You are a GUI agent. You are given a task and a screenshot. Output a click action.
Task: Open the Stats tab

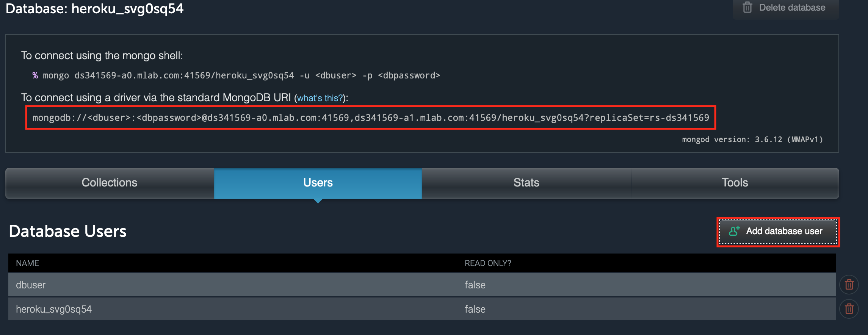click(526, 183)
